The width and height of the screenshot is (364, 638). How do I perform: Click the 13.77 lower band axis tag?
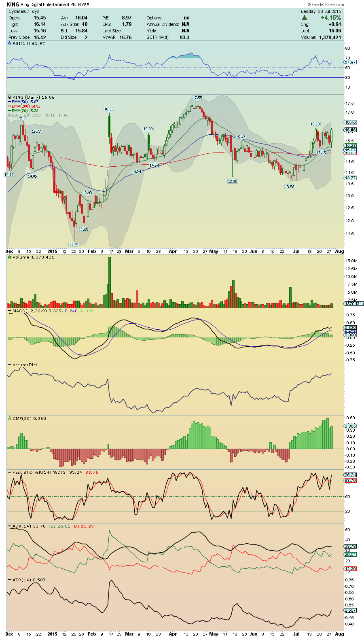click(x=350, y=178)
